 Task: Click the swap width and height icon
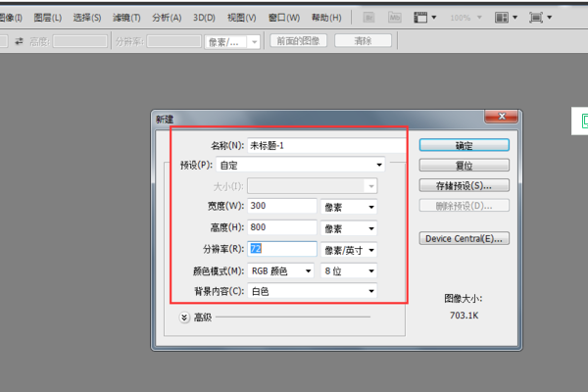coord(19,41)
